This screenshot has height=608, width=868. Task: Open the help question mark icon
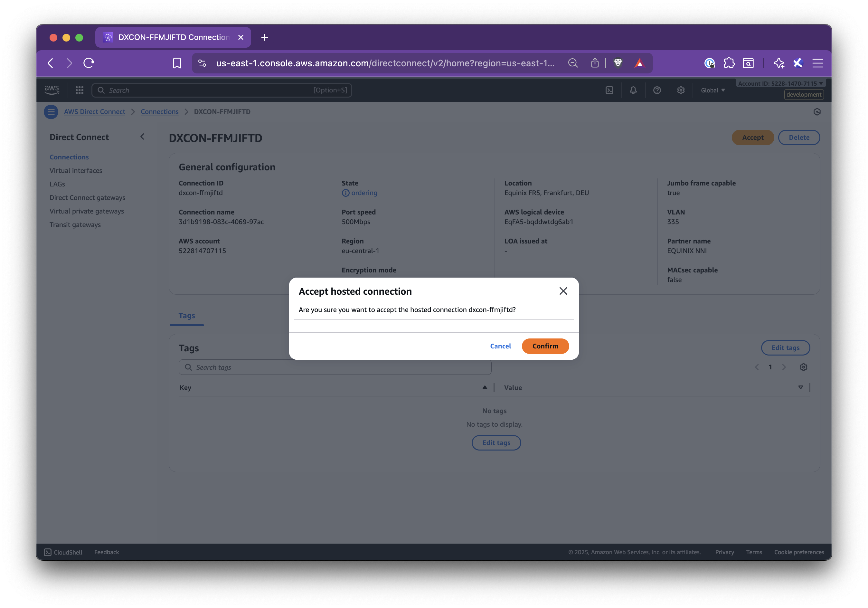tap(657, 90)
